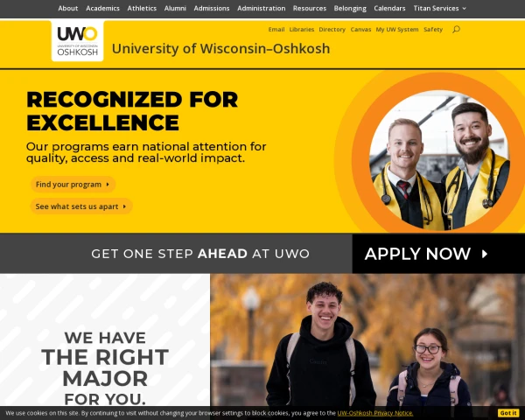The width and height of the screenshot is (525, 420).
Task: Click the graduates circular photo
Action: (439, 160)
